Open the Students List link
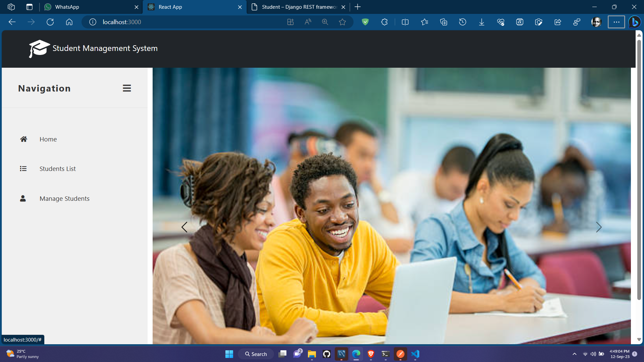Viewport: 644px width, 362px height. point(57,169)
